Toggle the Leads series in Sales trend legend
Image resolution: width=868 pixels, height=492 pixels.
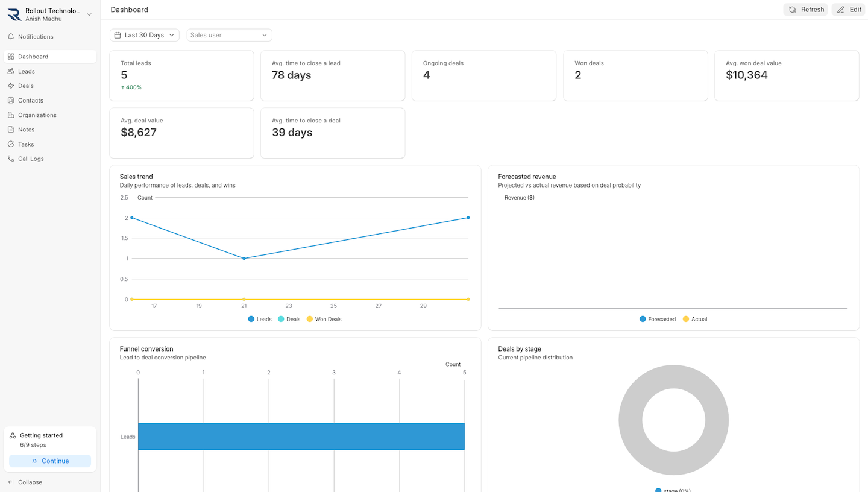coord(260,319)
